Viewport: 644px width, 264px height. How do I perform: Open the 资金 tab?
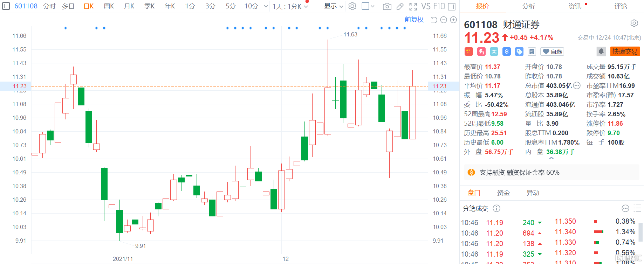click(503, 193)
